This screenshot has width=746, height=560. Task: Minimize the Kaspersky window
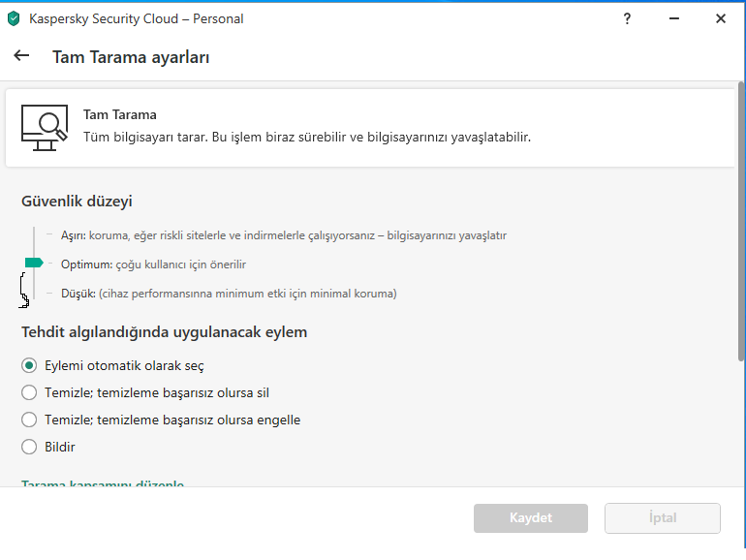click(x=673, y=18)
